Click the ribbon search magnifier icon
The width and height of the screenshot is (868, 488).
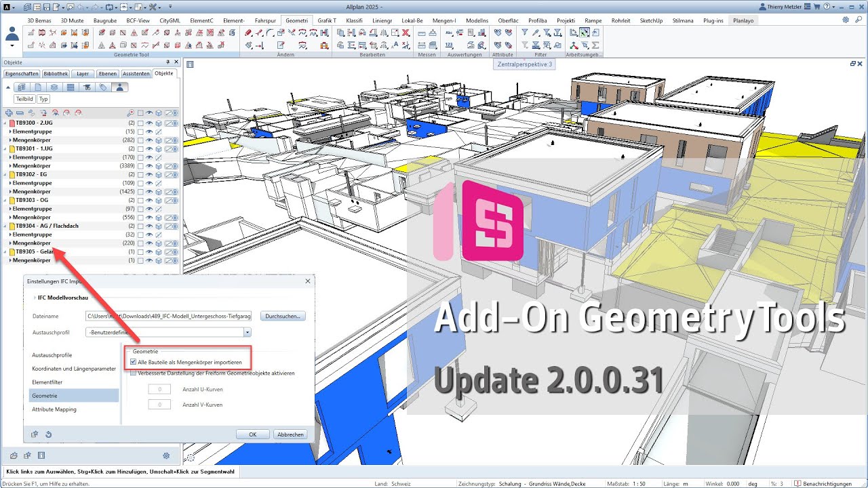(859, 20)
